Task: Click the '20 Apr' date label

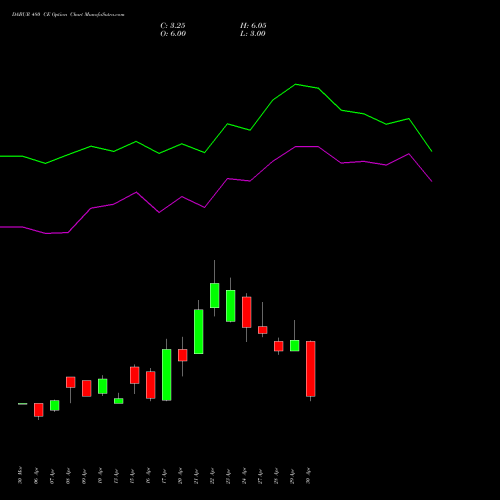Action: tap(180, 476)
